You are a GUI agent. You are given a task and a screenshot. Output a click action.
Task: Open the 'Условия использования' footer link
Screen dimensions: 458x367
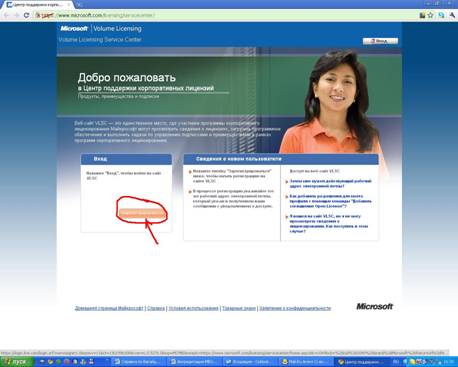click(193, 308)
